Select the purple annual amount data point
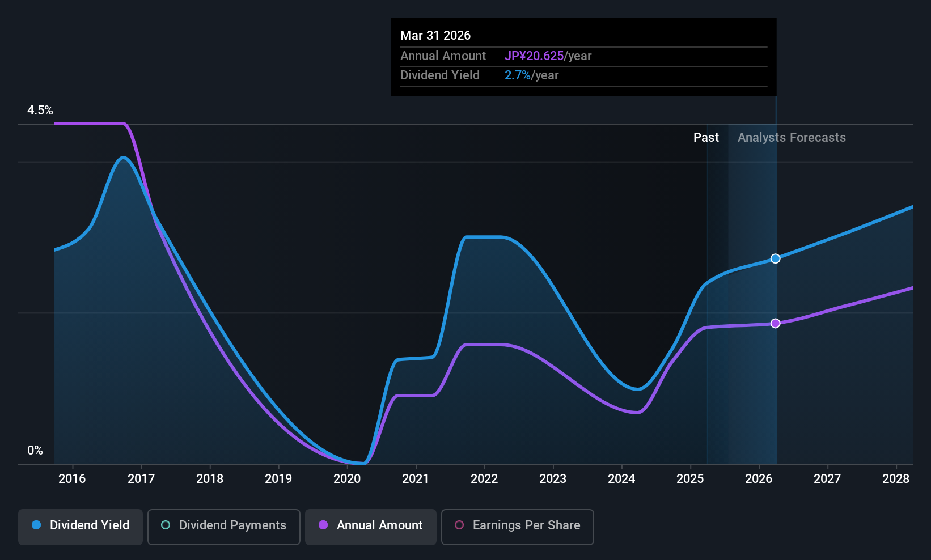Viewport: 931px width, 560px height. point(776,323)
